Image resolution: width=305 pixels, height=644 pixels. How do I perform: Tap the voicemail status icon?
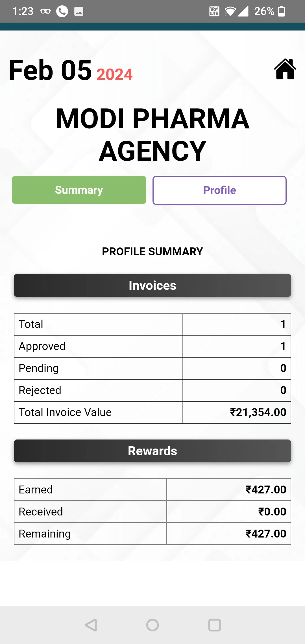(x=45, y=12)
